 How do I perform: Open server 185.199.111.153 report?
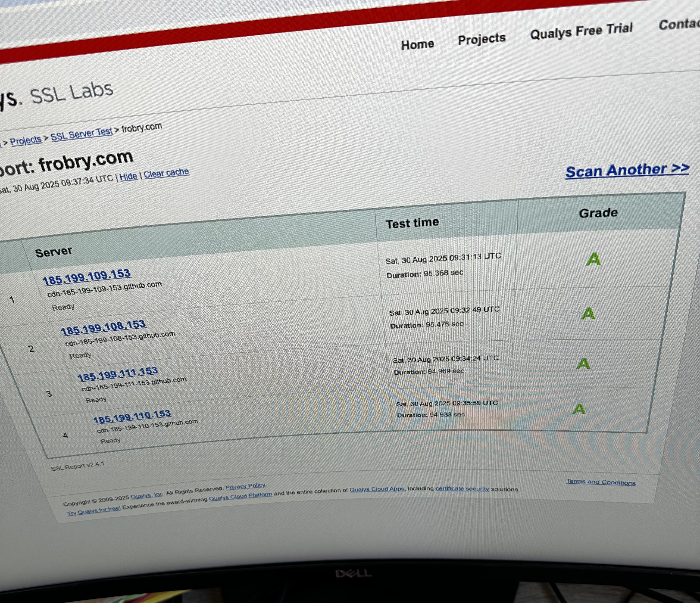click(118, 374)
